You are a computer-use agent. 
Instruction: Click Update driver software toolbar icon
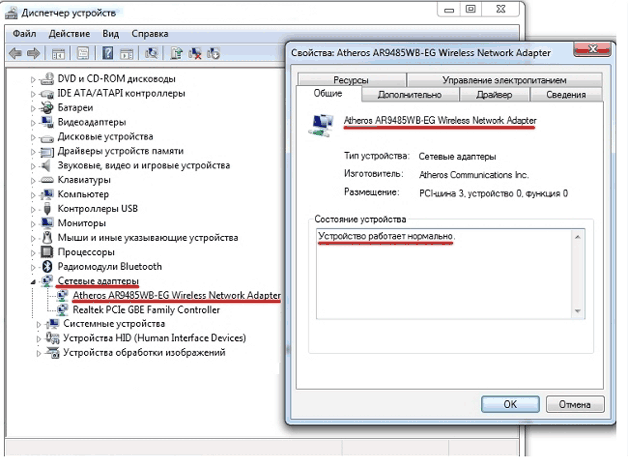pos(176,53)
